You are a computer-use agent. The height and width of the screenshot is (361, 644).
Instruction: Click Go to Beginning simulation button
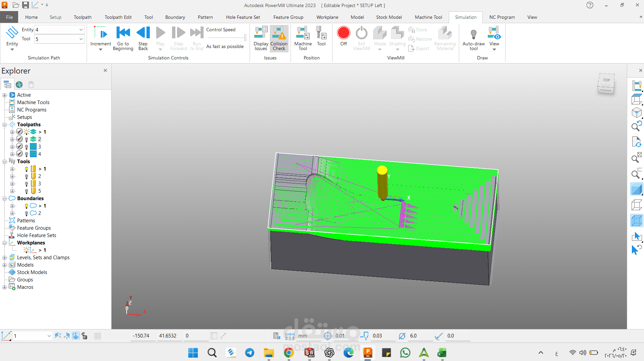click(123, 38)
